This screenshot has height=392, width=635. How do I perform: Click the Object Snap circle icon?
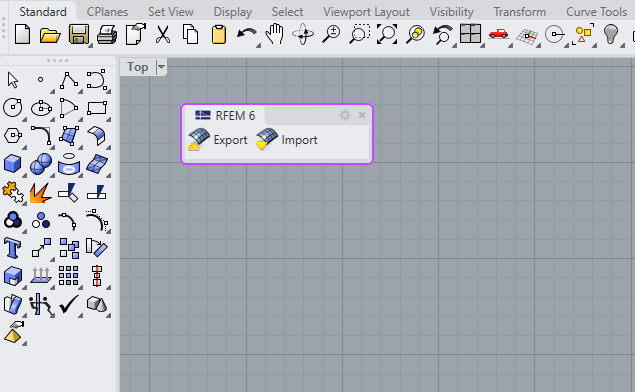click(x=554, y=34)
